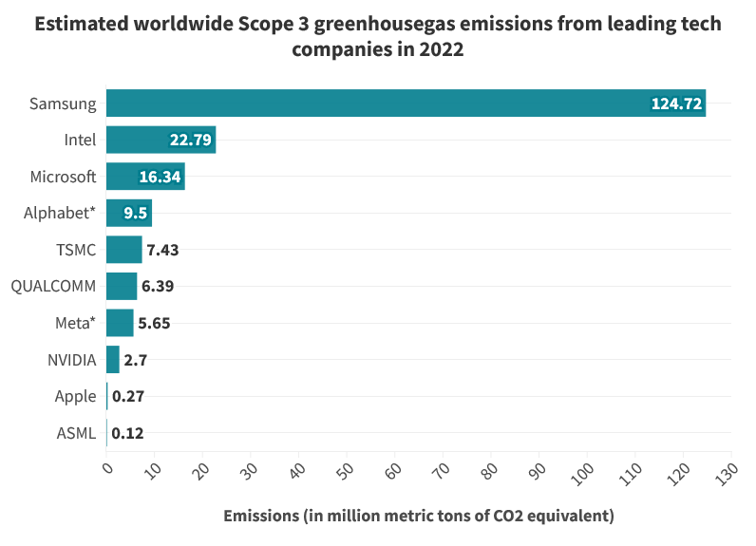Click the 120 tick label on x-axis
Viewport: 756px width, 546px height.
678,474
